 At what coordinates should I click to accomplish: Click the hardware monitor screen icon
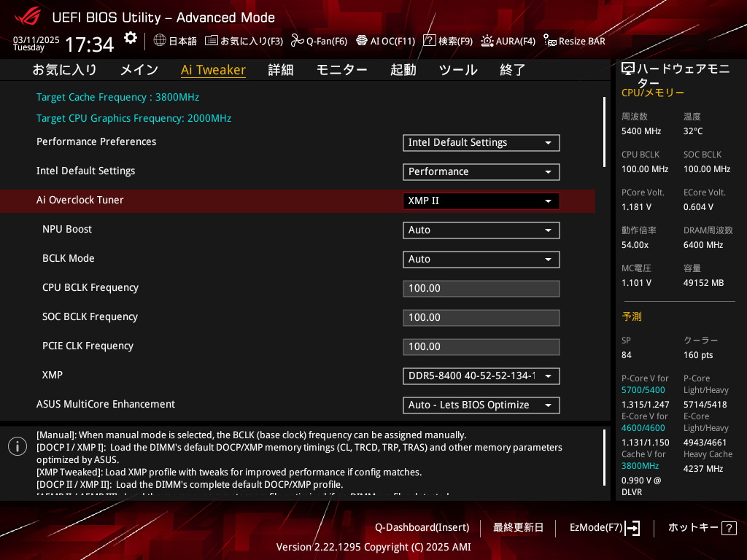[628, 69]
